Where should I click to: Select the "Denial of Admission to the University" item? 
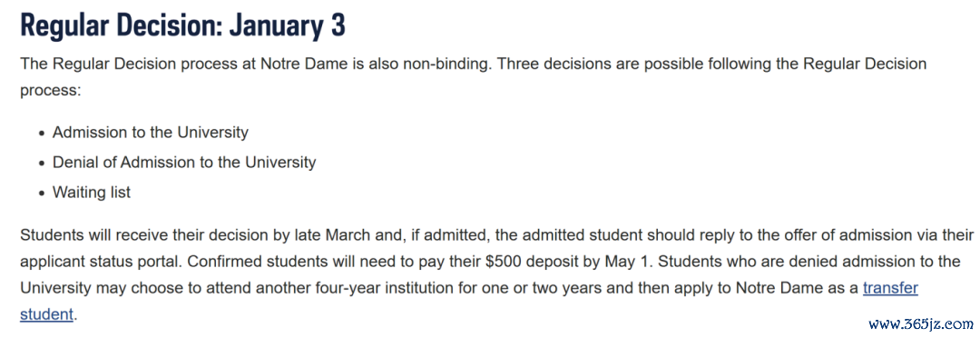pos(184,163)
